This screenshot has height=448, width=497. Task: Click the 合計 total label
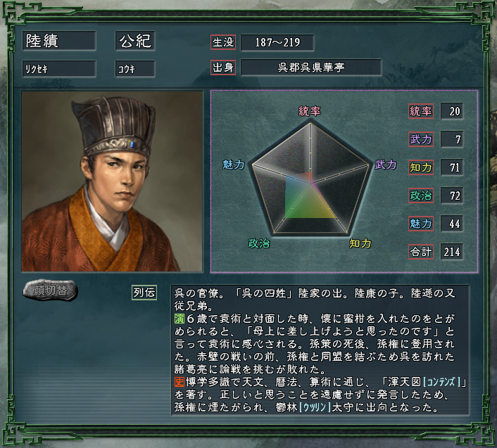pos(421,252)
